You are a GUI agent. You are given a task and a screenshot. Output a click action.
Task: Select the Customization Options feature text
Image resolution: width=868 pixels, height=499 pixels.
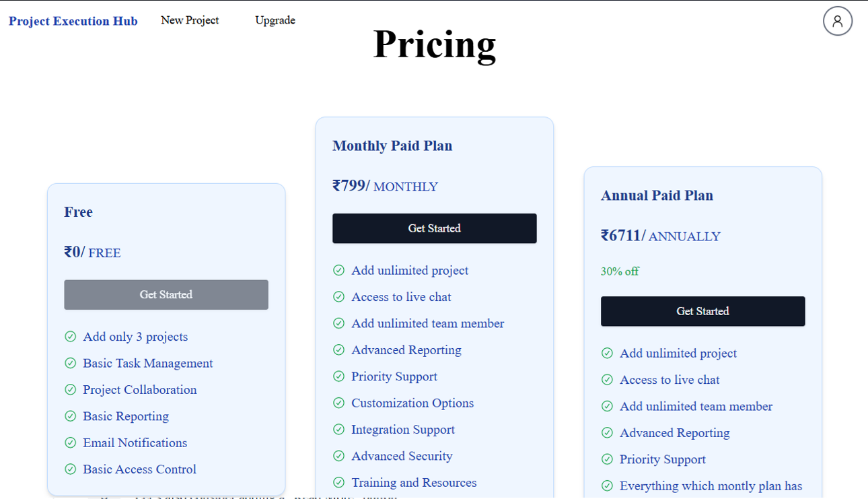(x=412, y=403)
